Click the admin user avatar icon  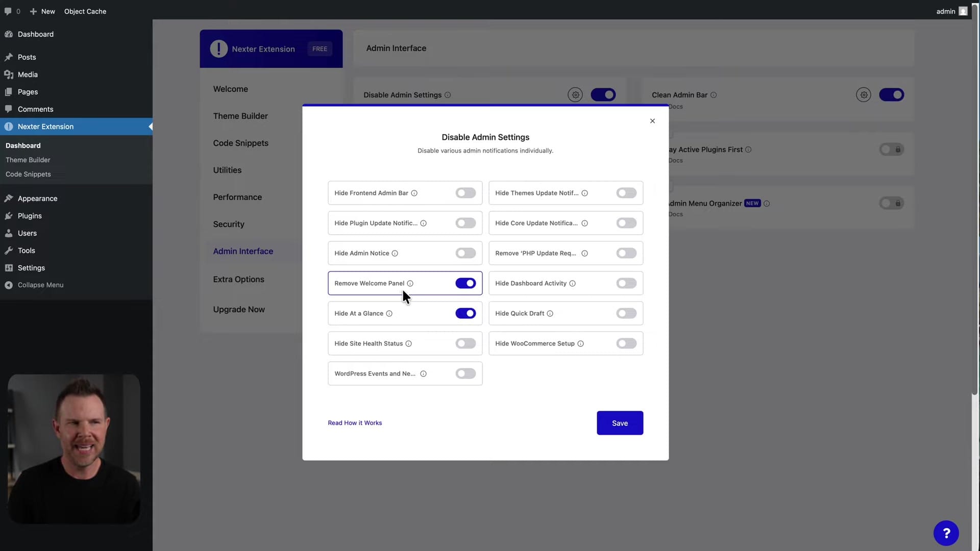pos(963,11)
